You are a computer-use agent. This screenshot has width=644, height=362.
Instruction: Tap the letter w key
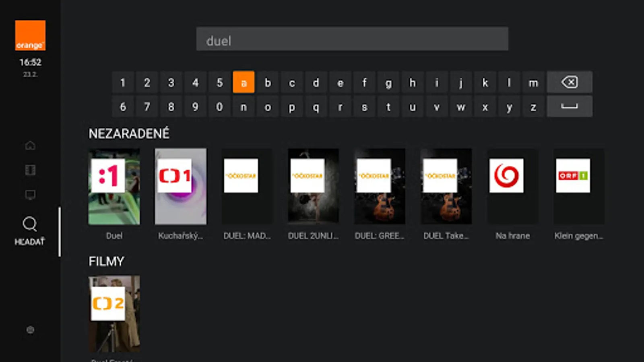[461, 107]
